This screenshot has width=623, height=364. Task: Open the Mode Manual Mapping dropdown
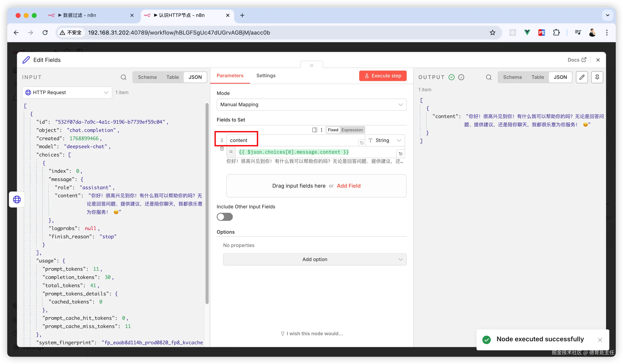[311, 105]
